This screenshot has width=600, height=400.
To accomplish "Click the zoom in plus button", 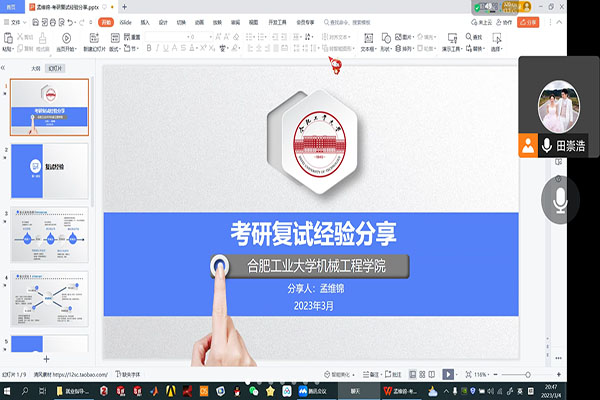I will 559,374.
